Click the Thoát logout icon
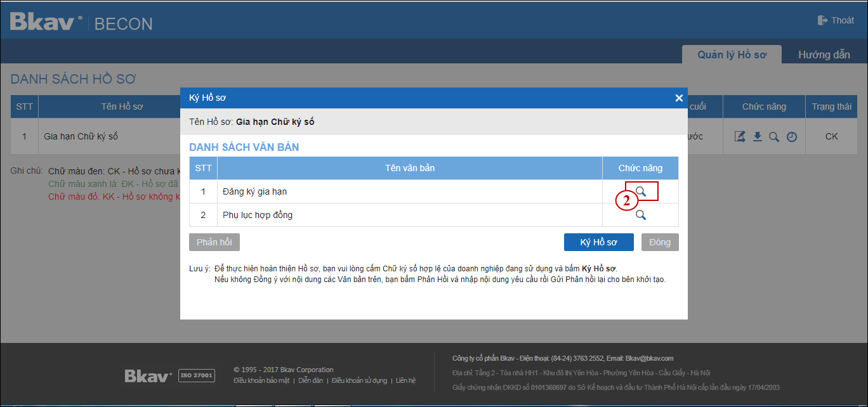868x407 pixels. (824, 20)
